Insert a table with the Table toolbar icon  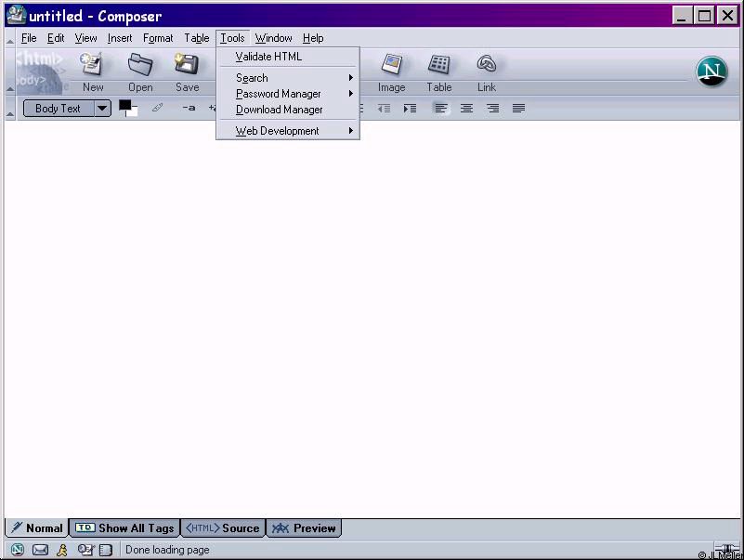[439, 72]
